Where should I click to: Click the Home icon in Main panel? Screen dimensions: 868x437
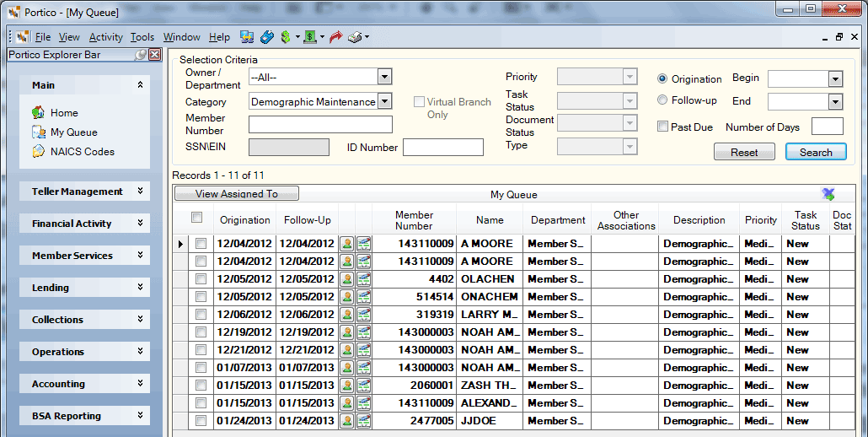point(38,112)
